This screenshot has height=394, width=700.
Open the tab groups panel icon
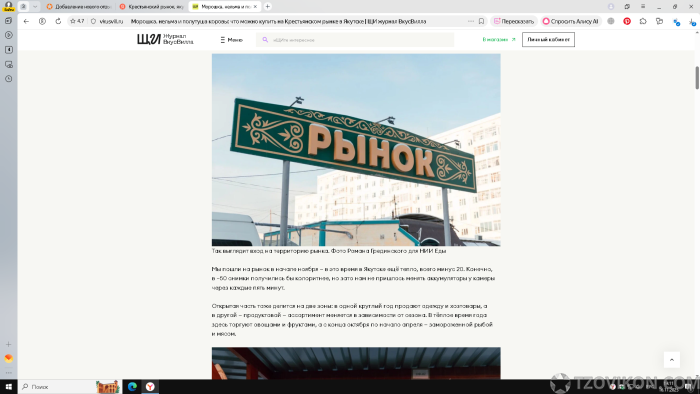coord(24,7)
